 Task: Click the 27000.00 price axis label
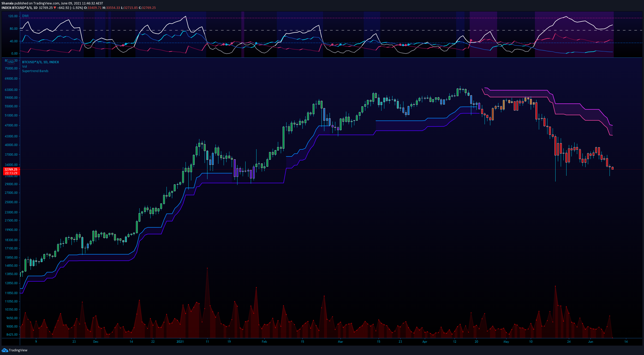coord(11,193)
